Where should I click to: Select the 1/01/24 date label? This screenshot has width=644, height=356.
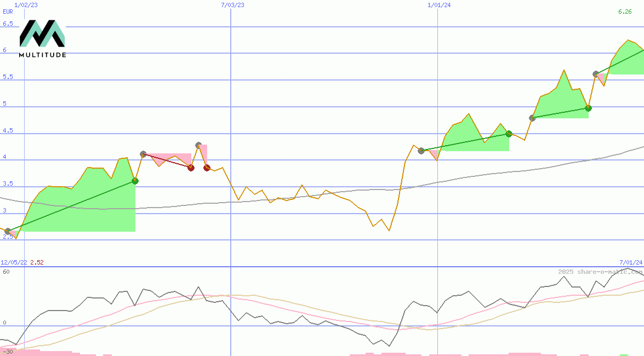(x=439, y=5)
